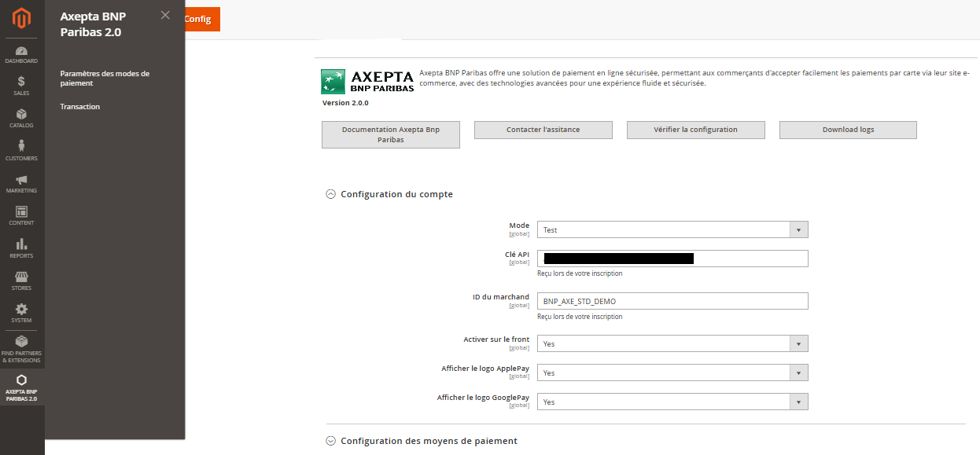Open the Customers sidebar icon

(x=22, y=151)
